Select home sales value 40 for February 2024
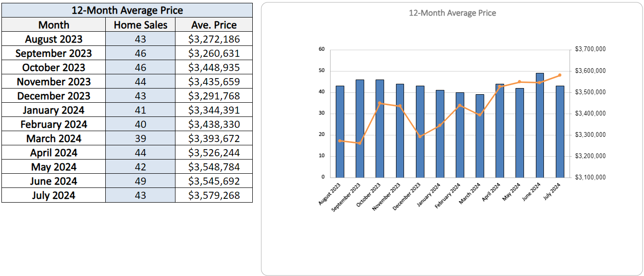The image size is (644, 276). (x=140, y=124)
